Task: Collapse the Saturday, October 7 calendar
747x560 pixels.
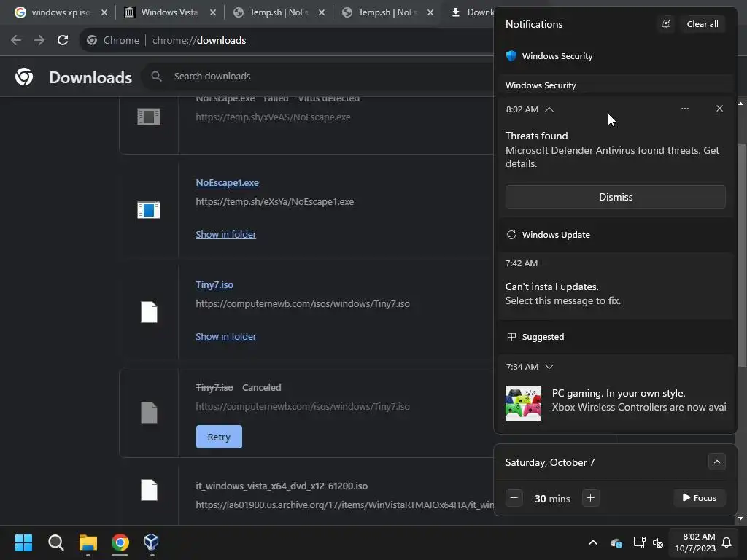Action: tap(716, 462)
